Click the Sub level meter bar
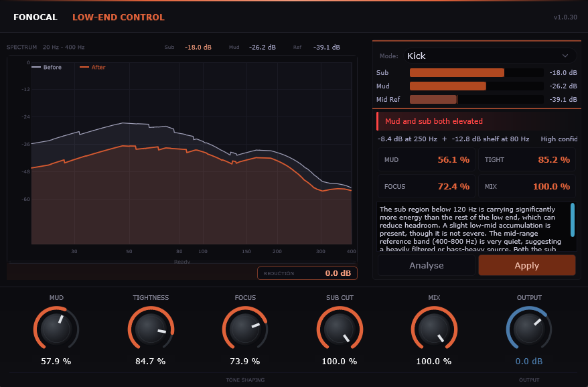Image resolution: width=588 pixels, height=387 pixels. point(476,73)
